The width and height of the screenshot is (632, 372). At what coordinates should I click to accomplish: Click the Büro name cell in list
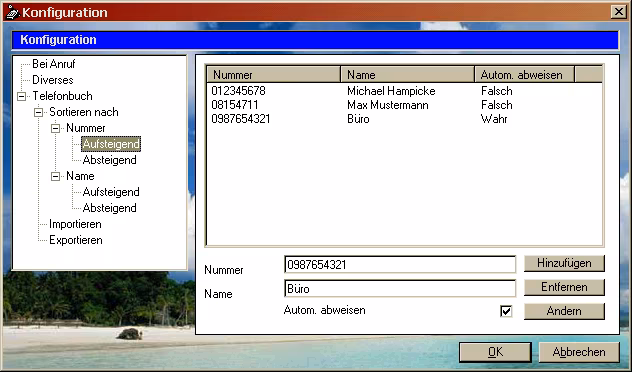pyautogui.click(x=358, y=119)
